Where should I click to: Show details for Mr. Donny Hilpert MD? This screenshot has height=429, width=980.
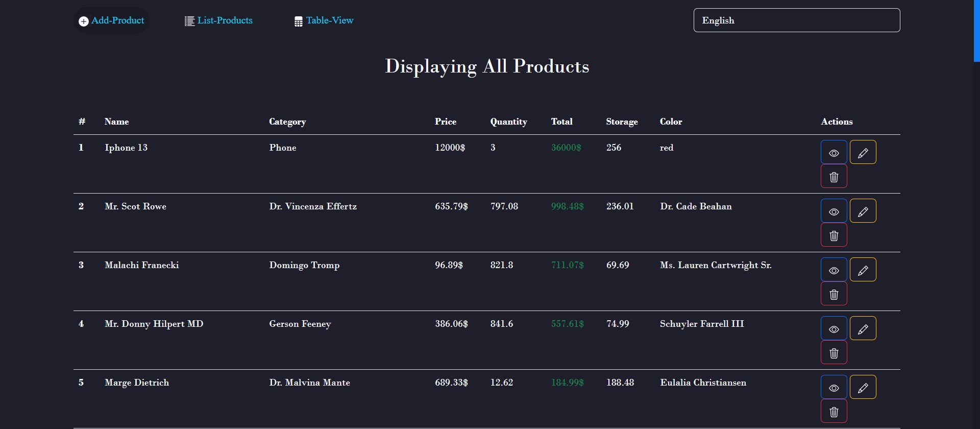[x=834, y=328]
